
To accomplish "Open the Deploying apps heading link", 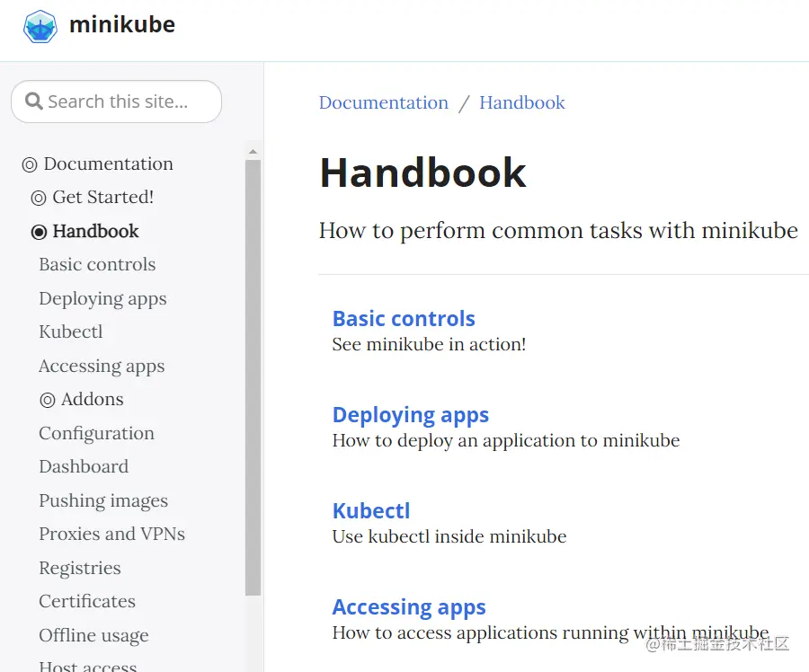I will pos(411,415).
